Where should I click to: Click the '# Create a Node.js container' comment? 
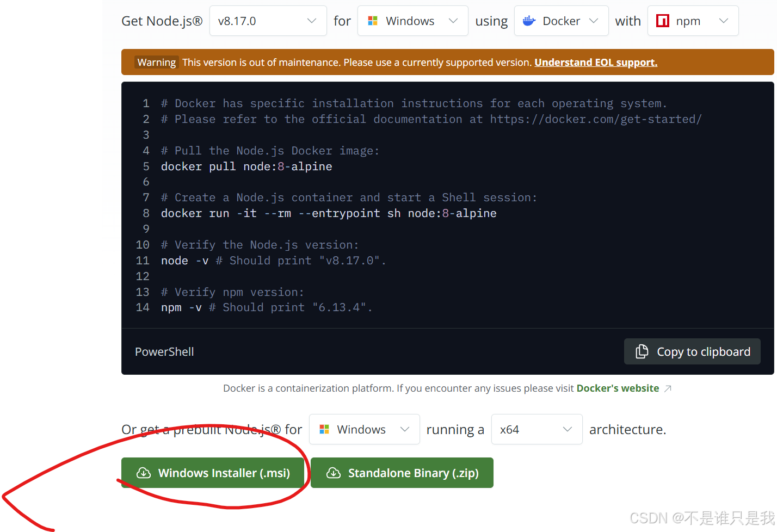point(349,197)
